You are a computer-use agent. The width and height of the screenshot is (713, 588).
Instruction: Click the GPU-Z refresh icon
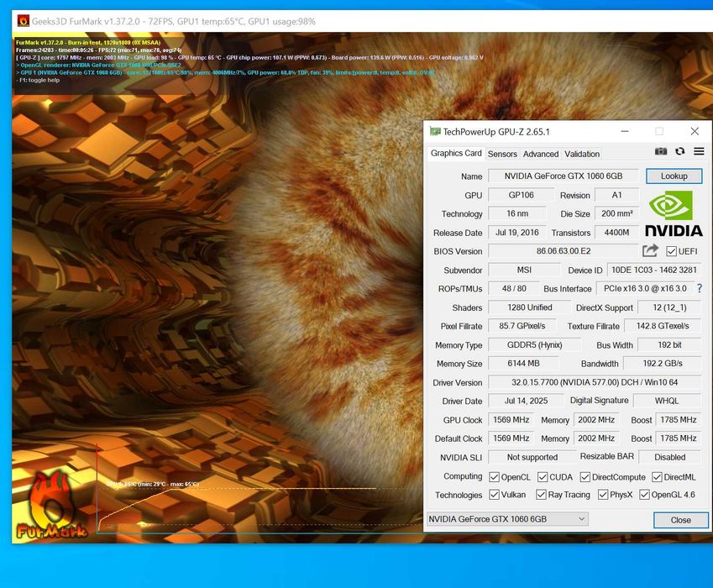pos(679,151)
